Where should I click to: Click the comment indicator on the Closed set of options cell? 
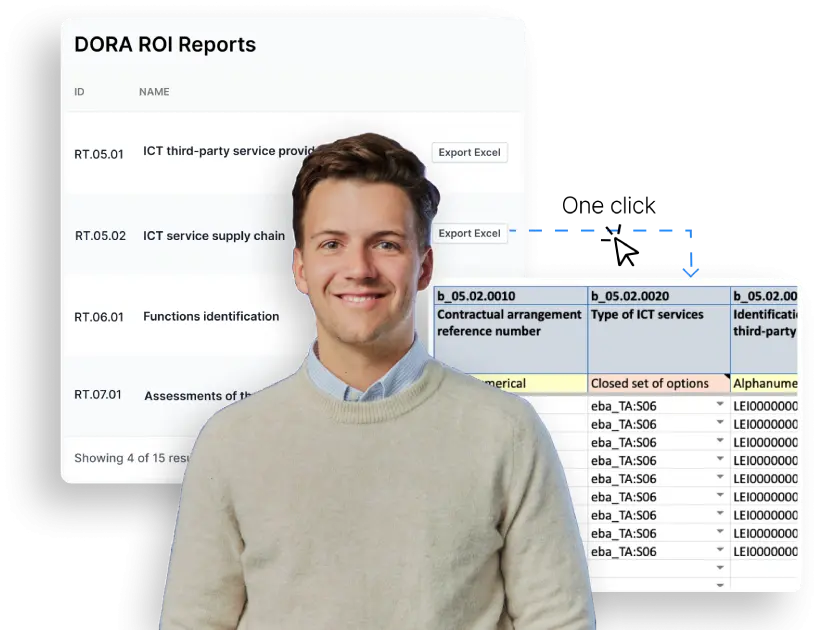pos(726,377)
